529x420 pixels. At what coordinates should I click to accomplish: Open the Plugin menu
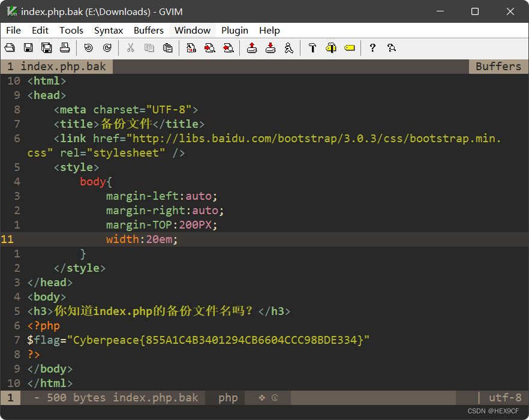tap(235, 31)
